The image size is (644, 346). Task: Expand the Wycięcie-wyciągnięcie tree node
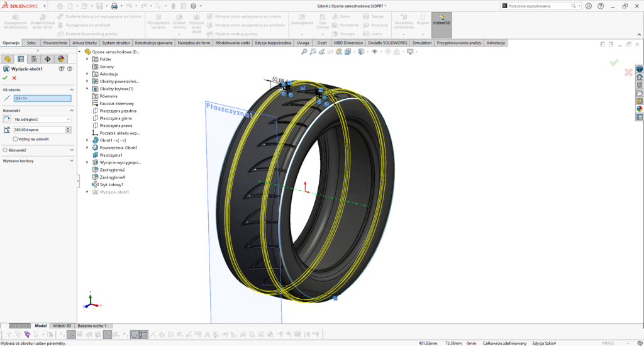(87, 162)
